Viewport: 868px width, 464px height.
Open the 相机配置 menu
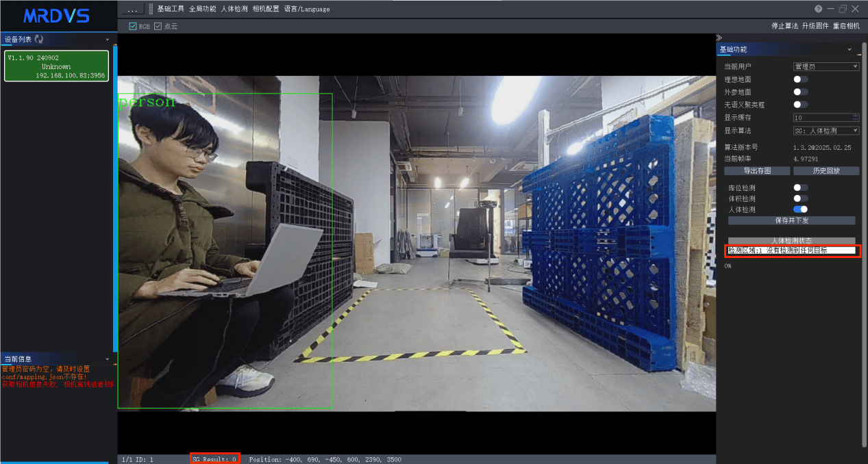[x=266, y=9]
